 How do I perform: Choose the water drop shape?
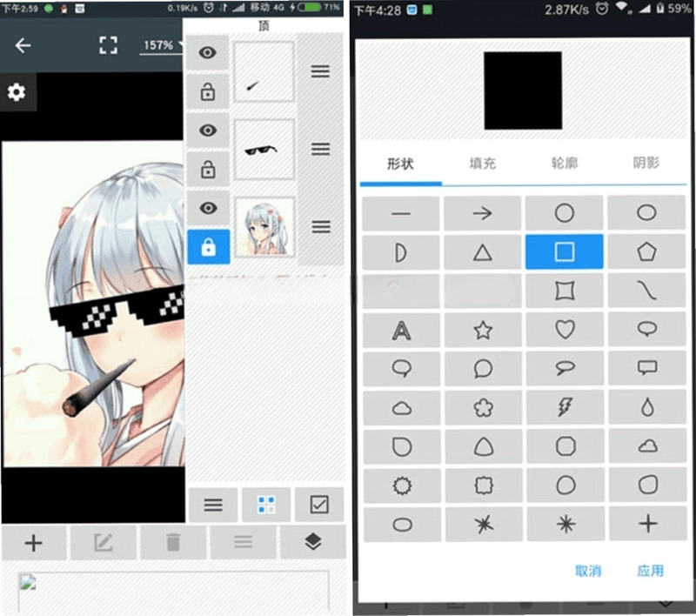[x=647, y=407]
